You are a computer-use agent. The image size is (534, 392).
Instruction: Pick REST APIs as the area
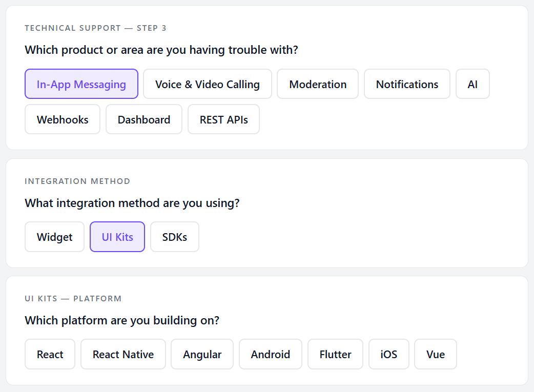pos(224,119)
